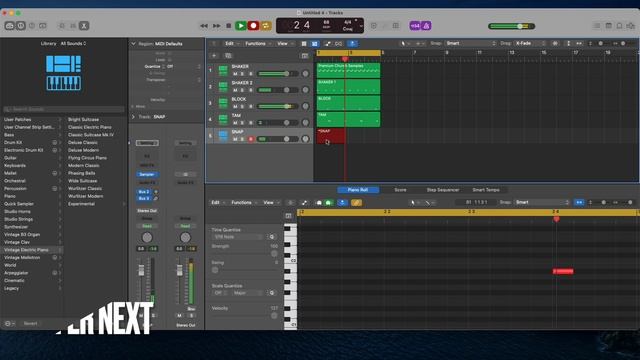Start playback with green Play button
Viewport: 640px width, 360px height.
(x=241, y=26)
